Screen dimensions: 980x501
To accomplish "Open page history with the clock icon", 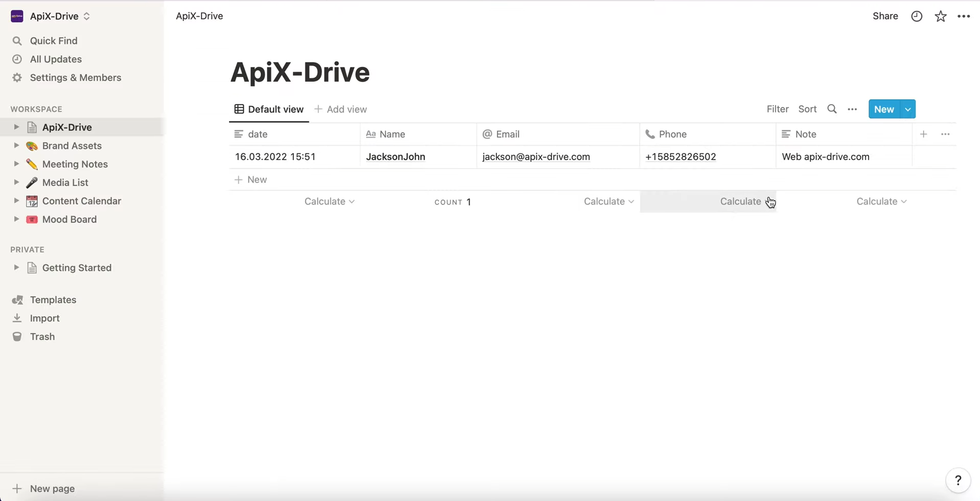I will click(x=916, y=16).
